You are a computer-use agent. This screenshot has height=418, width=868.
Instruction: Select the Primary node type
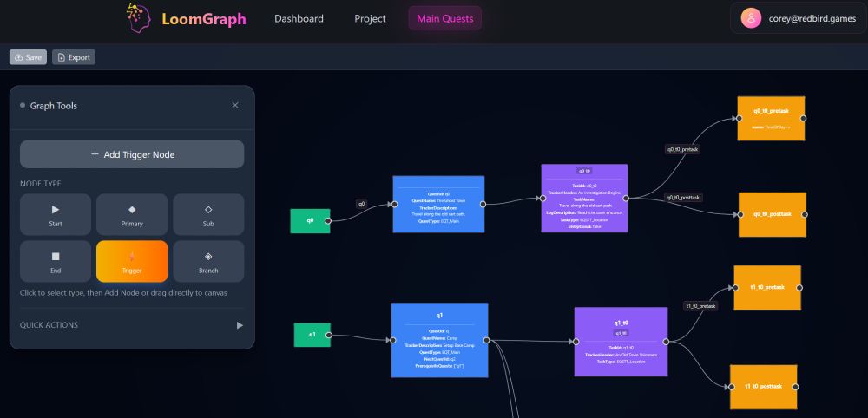coord(132,214)
